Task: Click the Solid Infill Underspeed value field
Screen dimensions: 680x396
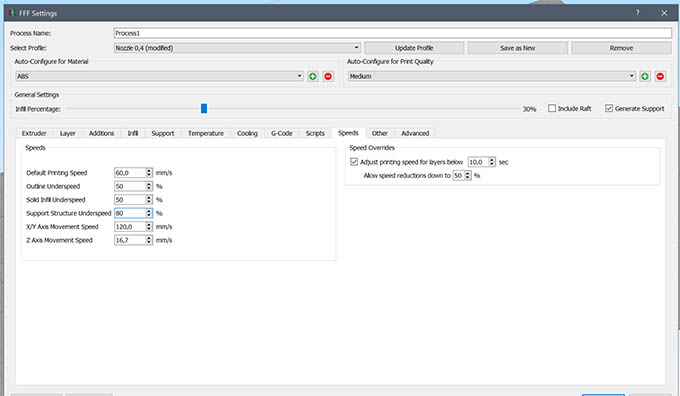Action: tap(130, 200)
